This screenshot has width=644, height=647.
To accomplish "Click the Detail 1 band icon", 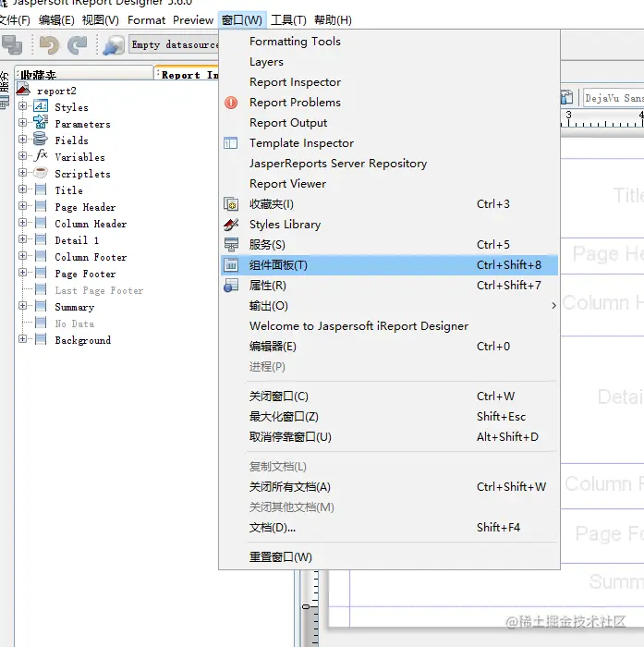I will pos(41,239).
